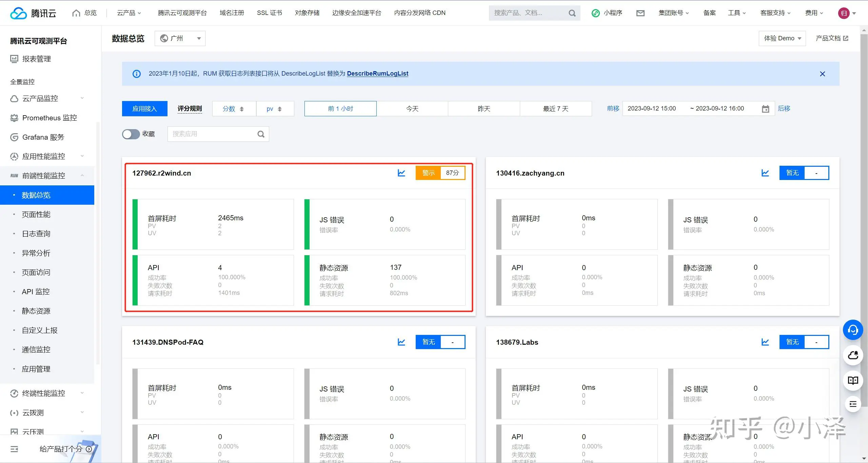Open 日志查询 in the sidebar
Viewport: 868px width, 463px height.
(x=36, y=234)
